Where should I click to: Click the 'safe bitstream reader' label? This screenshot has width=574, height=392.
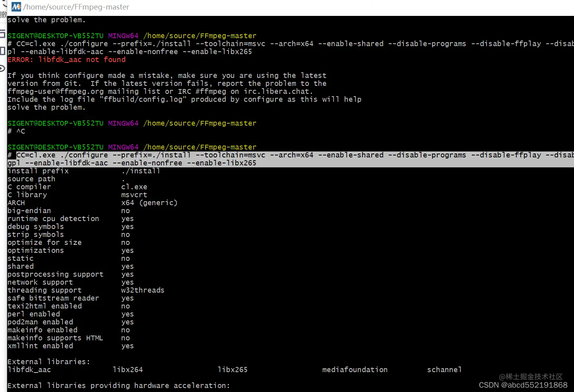53,298
